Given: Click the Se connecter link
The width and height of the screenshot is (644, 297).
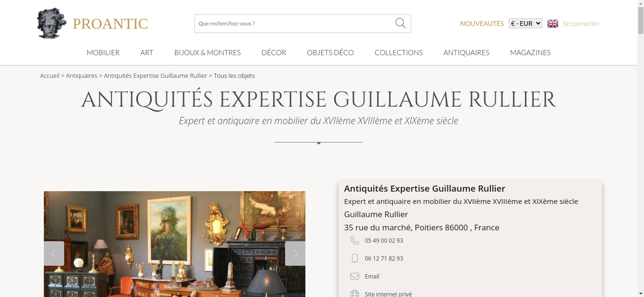Looking at the screenshot, I should click(581, 23).
